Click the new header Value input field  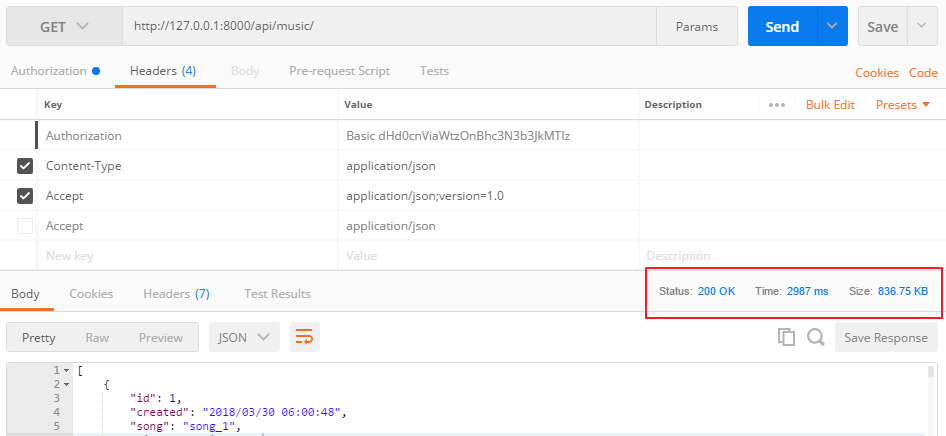pos(488,256)
